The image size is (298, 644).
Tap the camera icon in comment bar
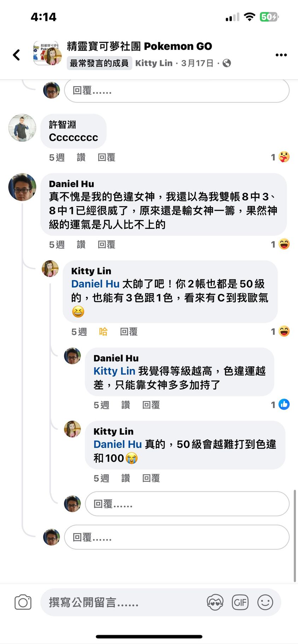click(23, 602)
